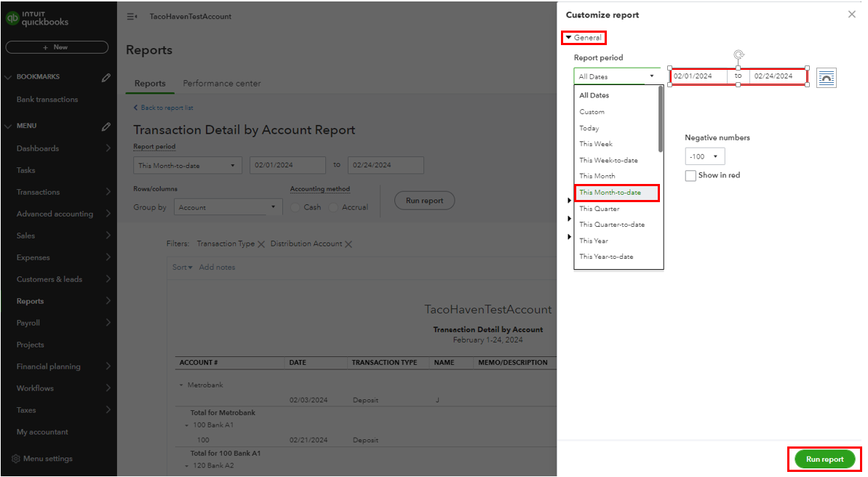Viewport: 868px width, 477px height.
Task: Choose Custom from the period list
Action: 616,112
